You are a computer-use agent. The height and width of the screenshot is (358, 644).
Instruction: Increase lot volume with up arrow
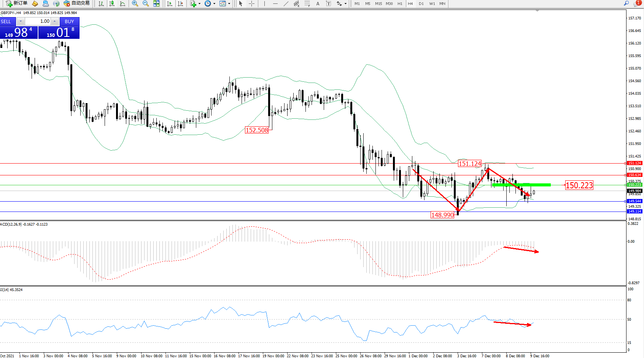pos(55,21)
